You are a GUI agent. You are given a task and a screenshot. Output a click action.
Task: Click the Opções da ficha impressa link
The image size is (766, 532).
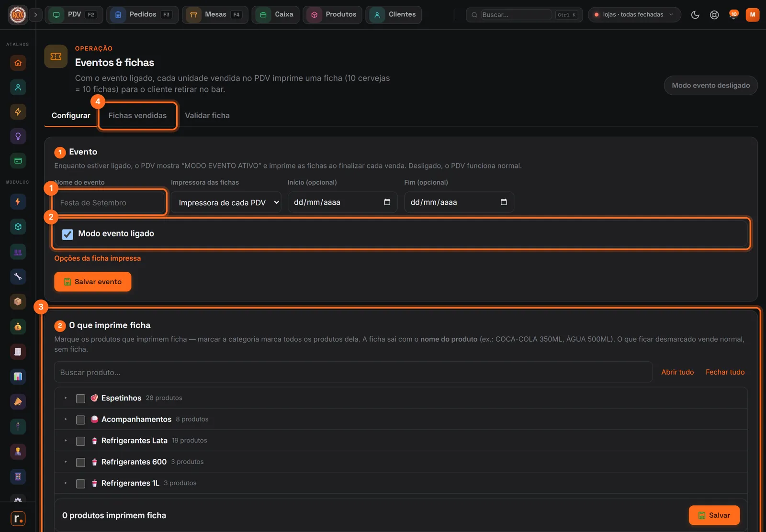(x=97, y=258)
